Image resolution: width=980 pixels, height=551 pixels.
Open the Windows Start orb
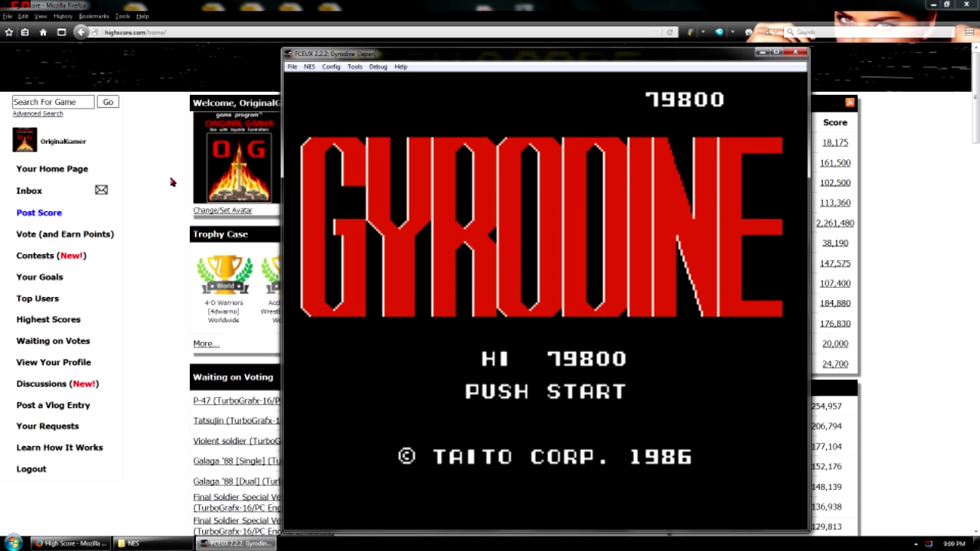point(13,543)
